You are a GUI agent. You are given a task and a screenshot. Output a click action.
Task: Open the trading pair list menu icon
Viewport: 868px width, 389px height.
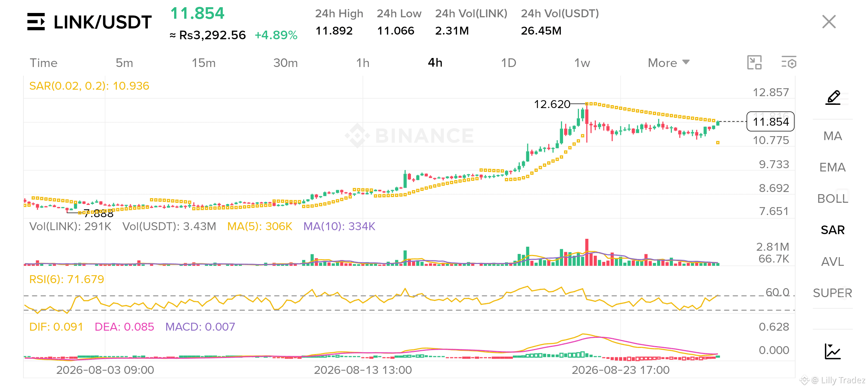pyautogui.click(x=36, y=22)
